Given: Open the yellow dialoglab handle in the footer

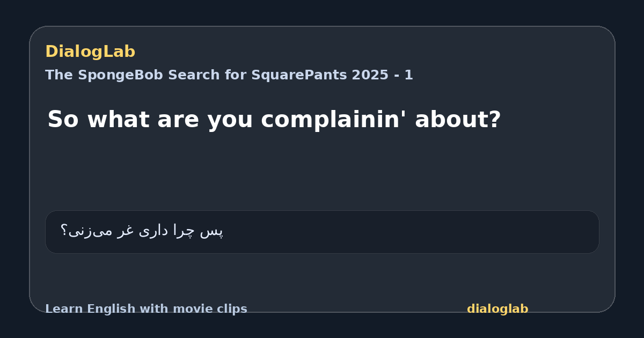Looking at the screenshot, I should click(x=497, y=309).
